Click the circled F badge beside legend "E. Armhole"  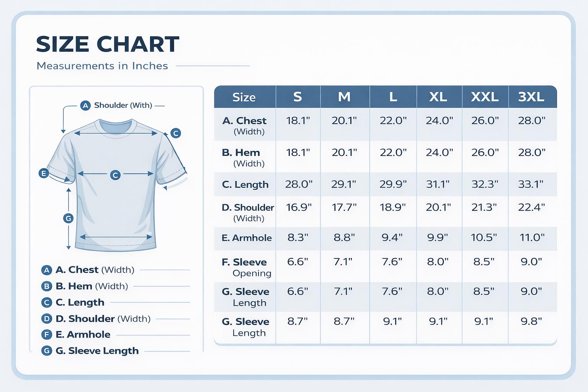tap(46, 335)
